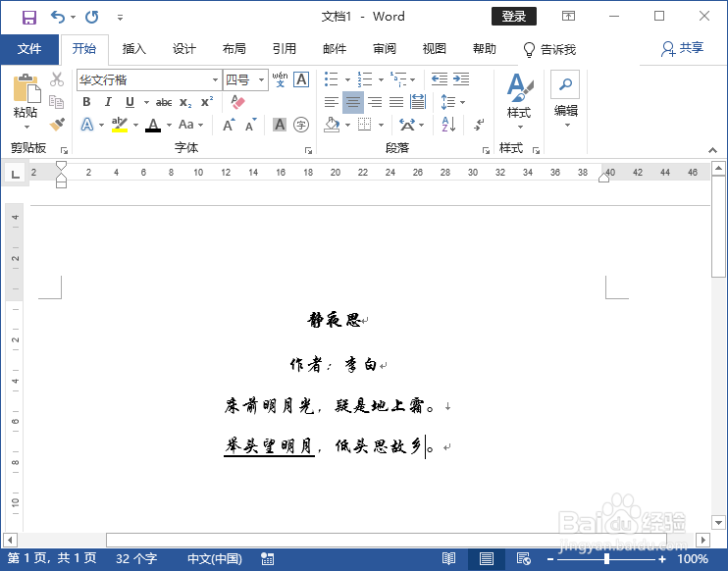Decrease paragraph indent
The height and width of the screenshot is (571, 728).
point(440,79)
